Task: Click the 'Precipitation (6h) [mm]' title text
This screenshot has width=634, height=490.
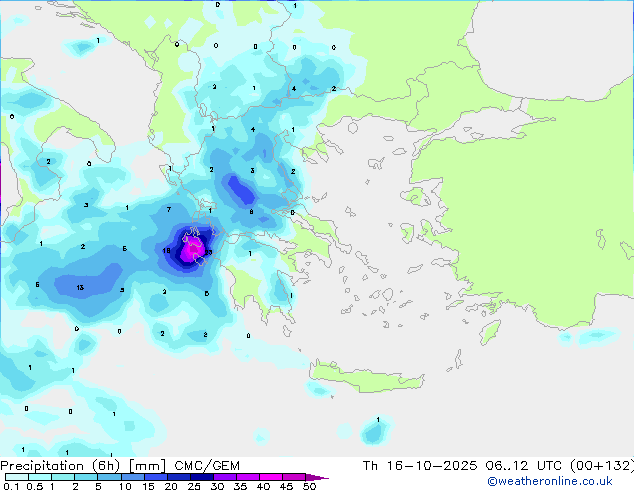Action: tap(83, 466)
